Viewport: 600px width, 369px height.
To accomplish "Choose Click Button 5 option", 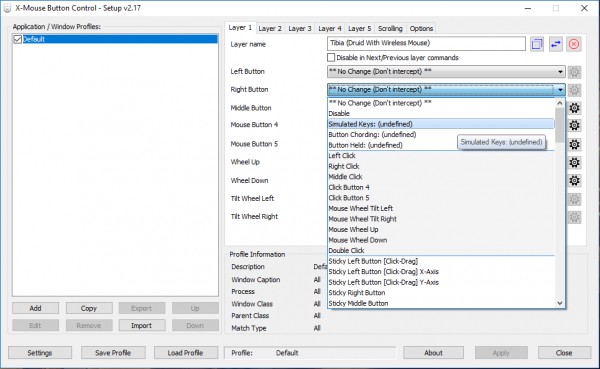I will tap(441, 198).
